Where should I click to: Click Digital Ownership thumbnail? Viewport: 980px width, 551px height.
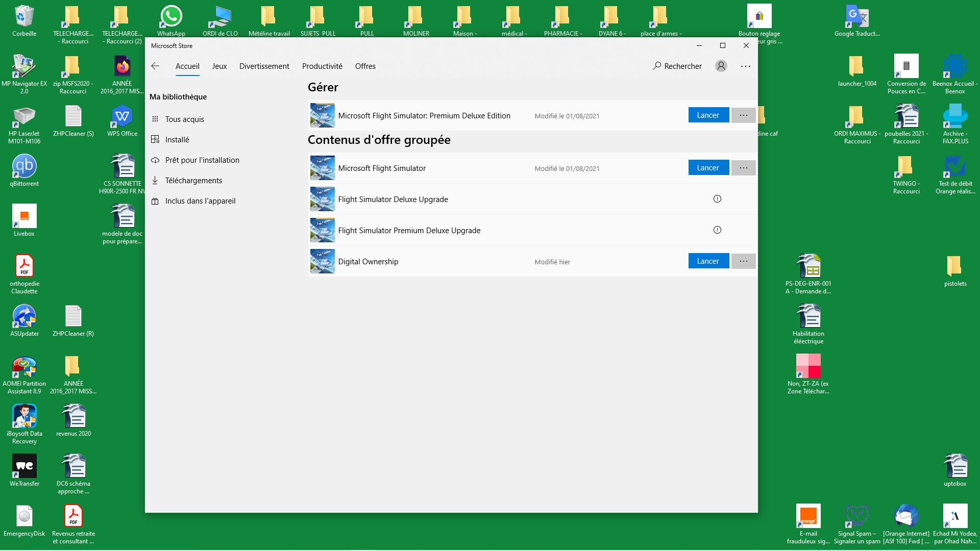[x=323, y=261]
